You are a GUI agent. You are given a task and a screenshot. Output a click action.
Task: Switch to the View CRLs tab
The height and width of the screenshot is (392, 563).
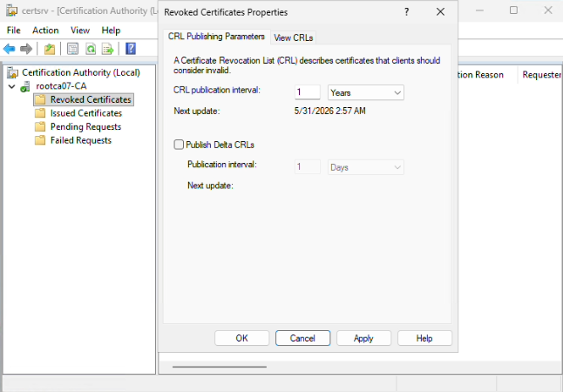click(x=294, y=37)
